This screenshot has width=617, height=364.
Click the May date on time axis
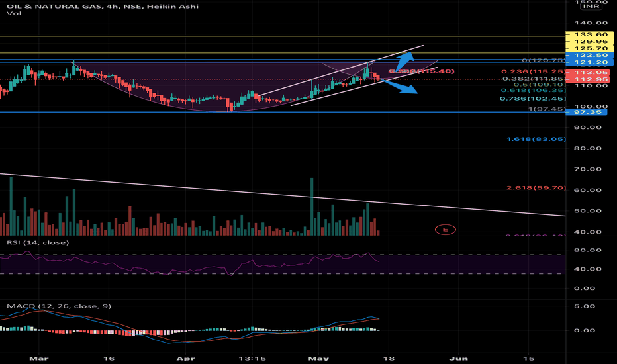tap(318, 359)
